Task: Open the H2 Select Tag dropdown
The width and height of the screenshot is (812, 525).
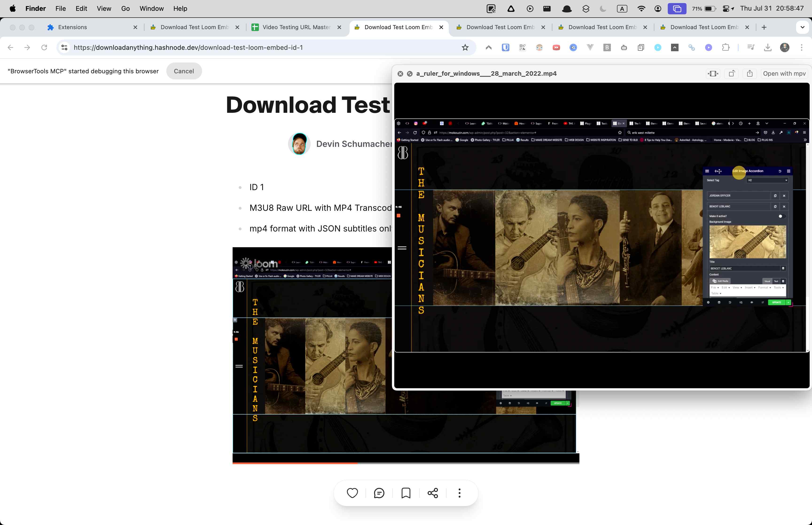Action: pyautogui.click(x=767, y=180)
